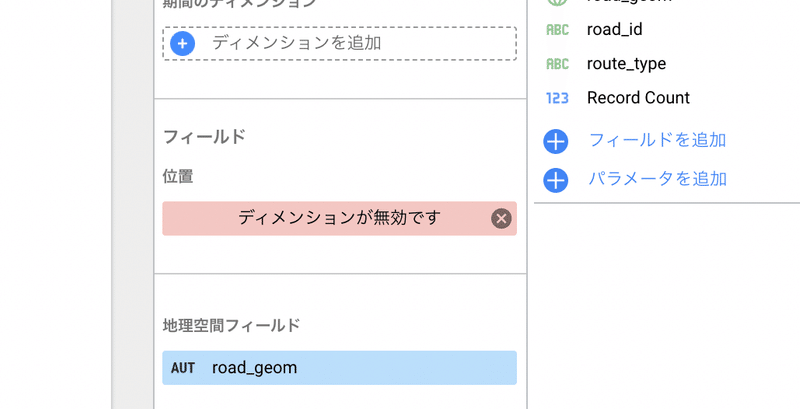
Task: Click the green geo icon above road_id
Action: [557, 3]
